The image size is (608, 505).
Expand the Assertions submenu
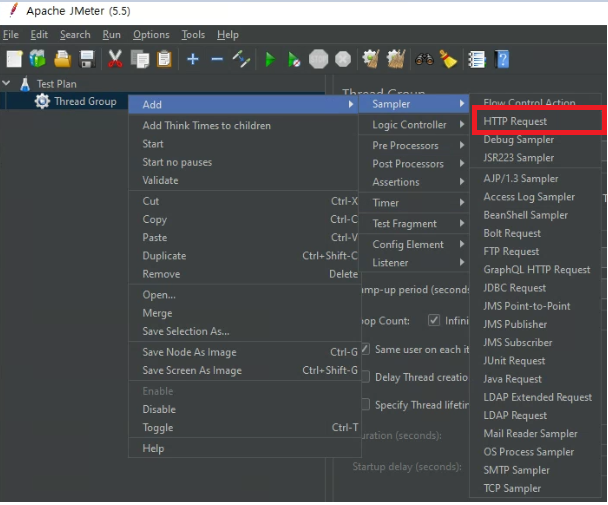click(414, 182)
